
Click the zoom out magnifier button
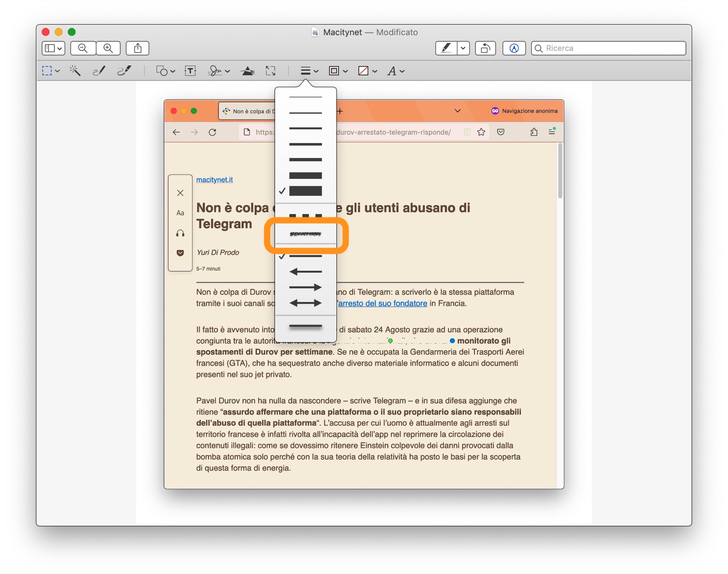click(83, 48)
